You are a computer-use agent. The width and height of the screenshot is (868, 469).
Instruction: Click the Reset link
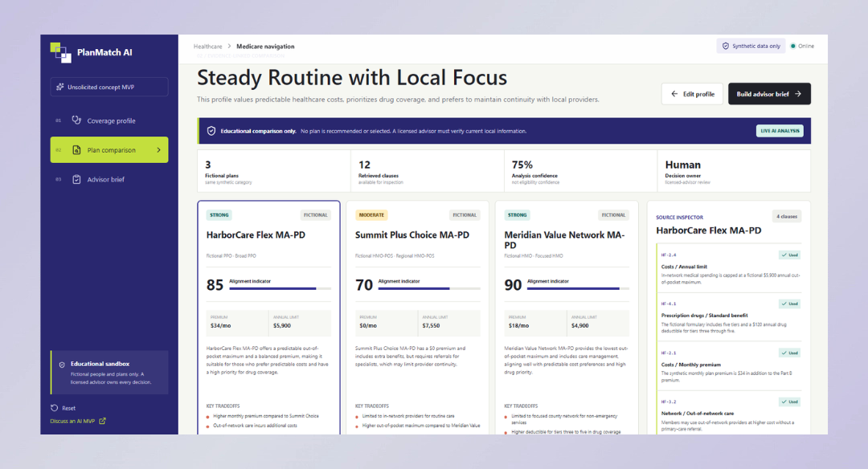[63, 408]
